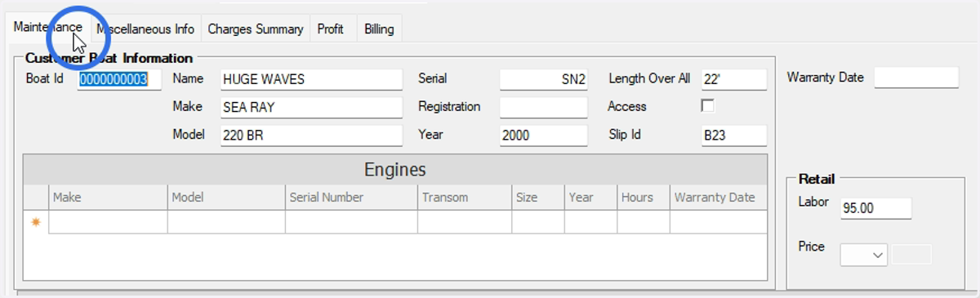Click the disabled field next to Price dropdown
The width and height of the screenshot is (980, 298).
[911, 255]
